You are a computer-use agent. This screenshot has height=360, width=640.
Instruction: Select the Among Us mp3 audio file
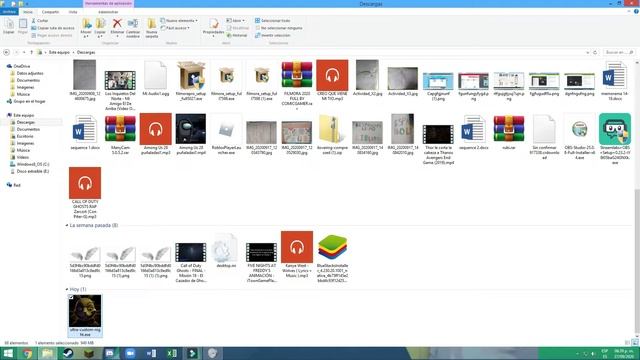pos(156,135)
